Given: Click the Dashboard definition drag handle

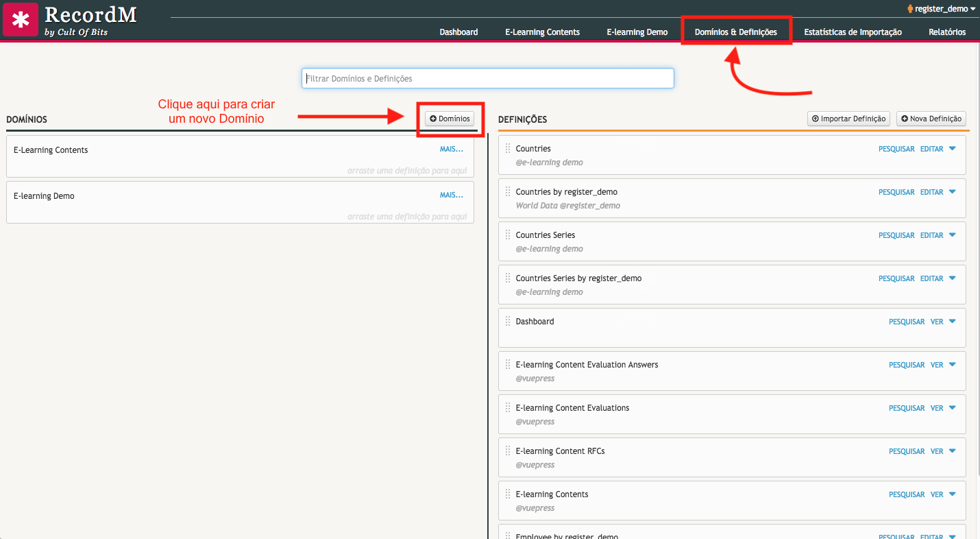Looking at the screenshot, I should (508, 322).
